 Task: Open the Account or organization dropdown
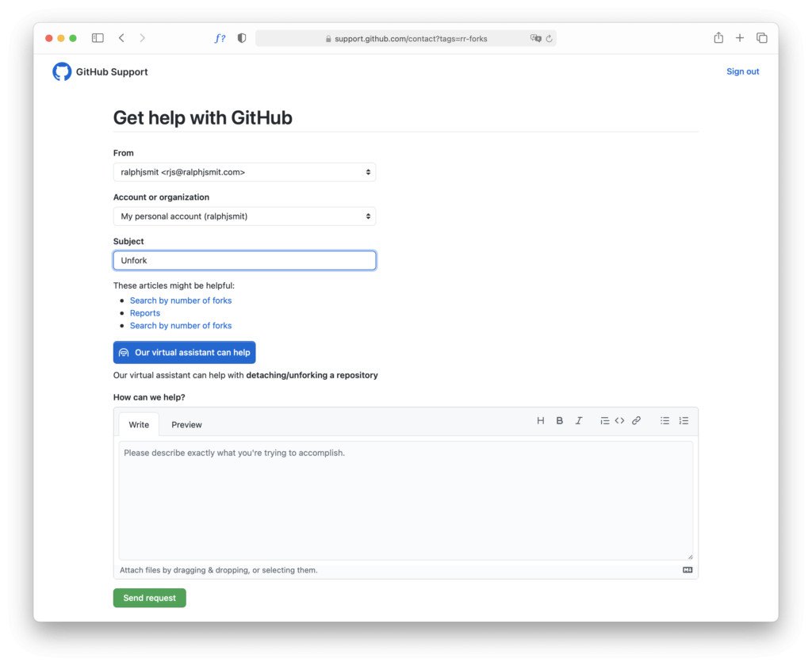243,216
